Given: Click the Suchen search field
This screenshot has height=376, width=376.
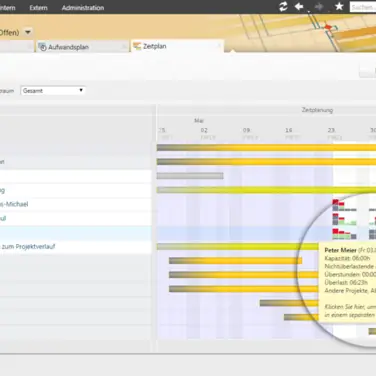Looking at the screenshot, I should pyautogui.click(x=363, y=7).
